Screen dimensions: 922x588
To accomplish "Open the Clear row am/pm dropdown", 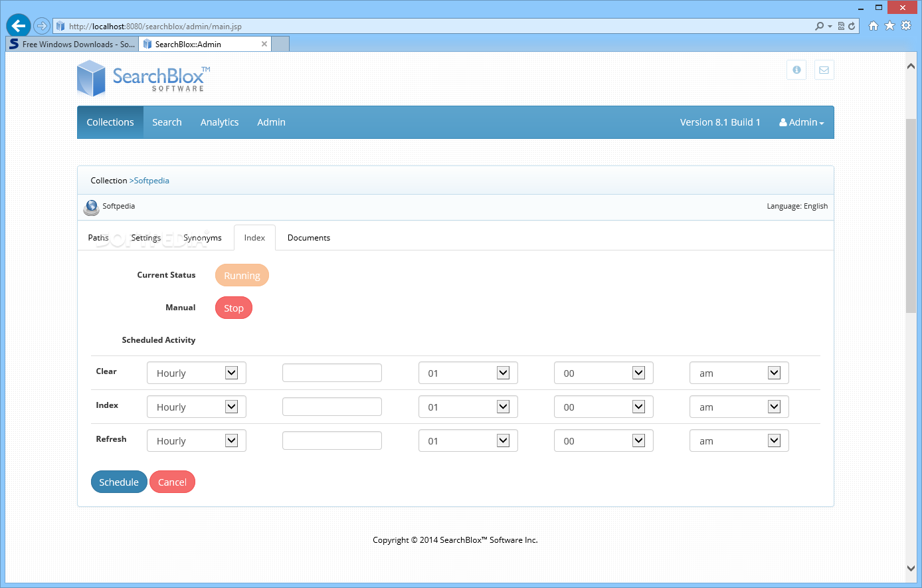I will coord(739,373).
